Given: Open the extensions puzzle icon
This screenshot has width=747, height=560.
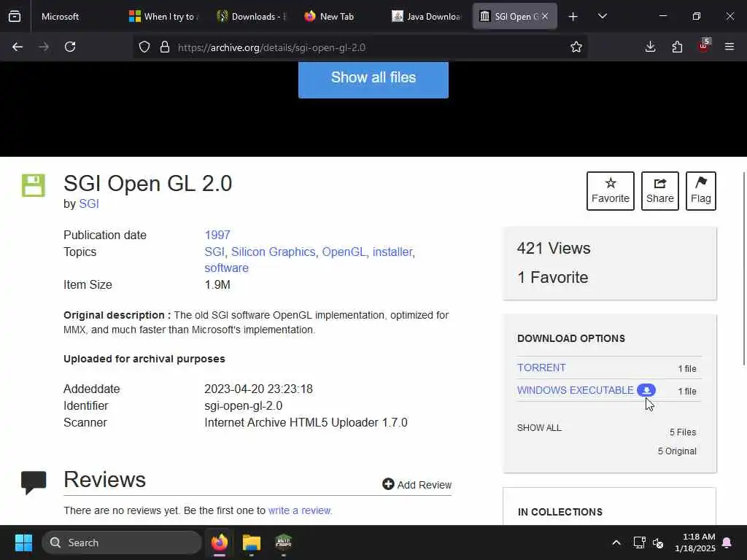Looking at the screenshot, I should pos(677,47).
